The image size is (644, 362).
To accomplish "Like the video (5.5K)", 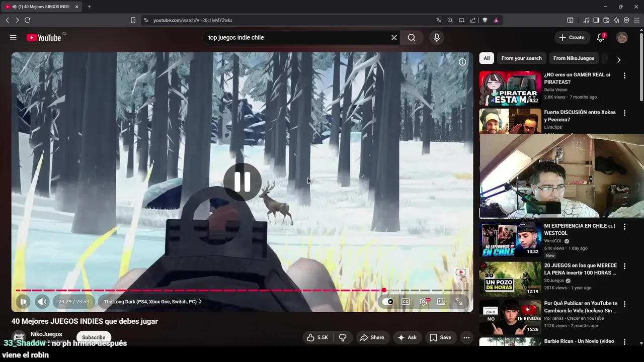I will 317,337.
